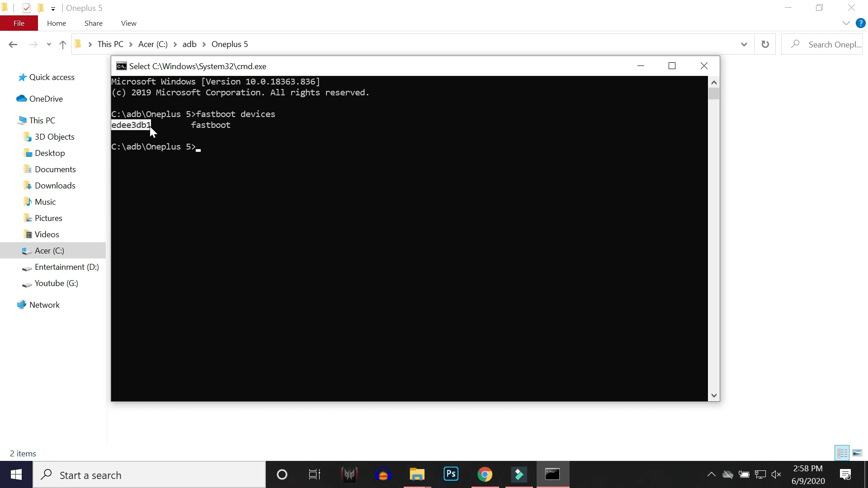Click the cmd scrollbar thumb
This screenshot has width=868, height=488.
click(x=714, y=94)
